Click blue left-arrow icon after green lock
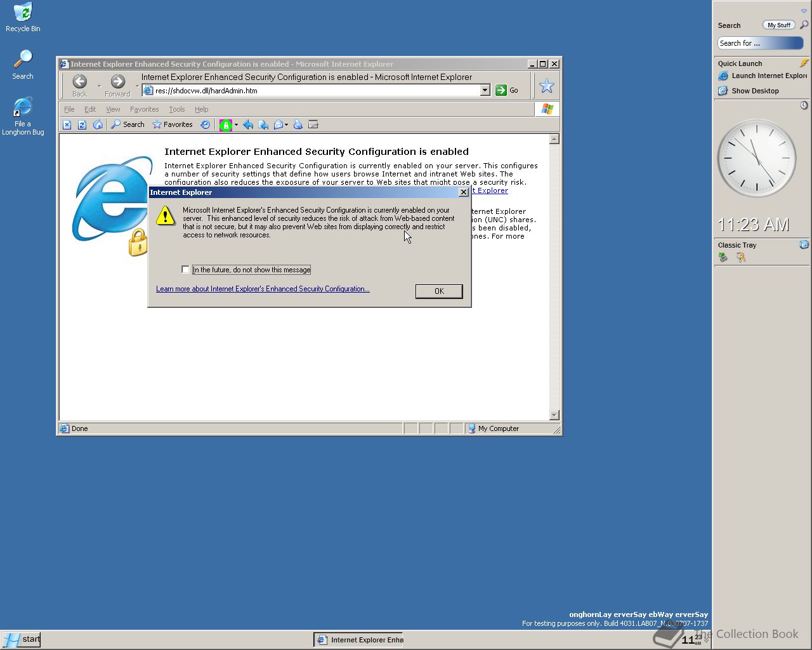This screenshot has height=650, width=812. (x=248, y=125)
